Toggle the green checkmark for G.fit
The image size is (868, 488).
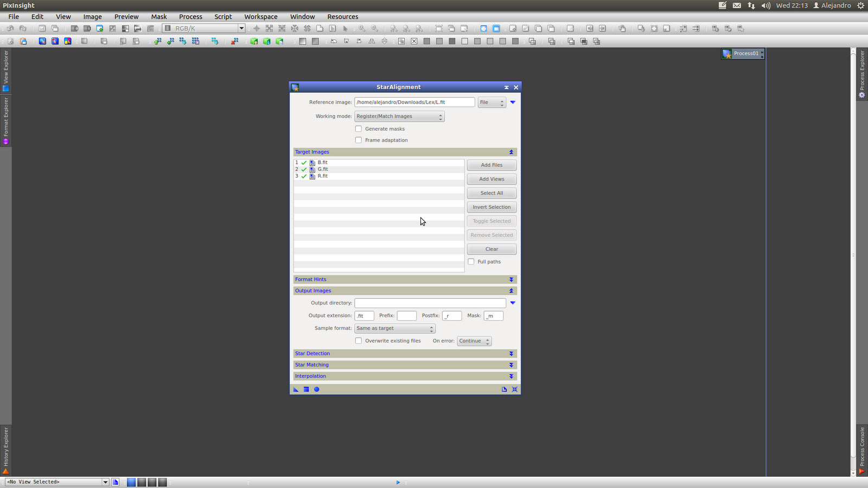(x=304, y=170)
